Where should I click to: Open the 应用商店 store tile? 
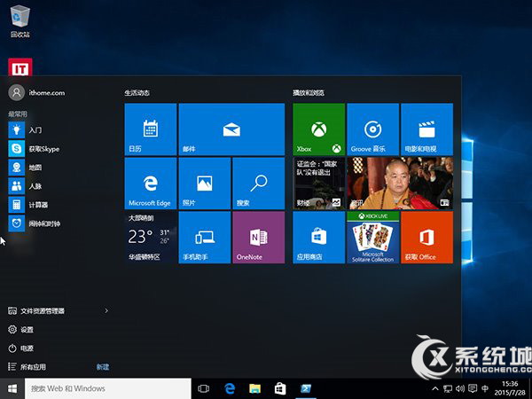coord(318,238)
